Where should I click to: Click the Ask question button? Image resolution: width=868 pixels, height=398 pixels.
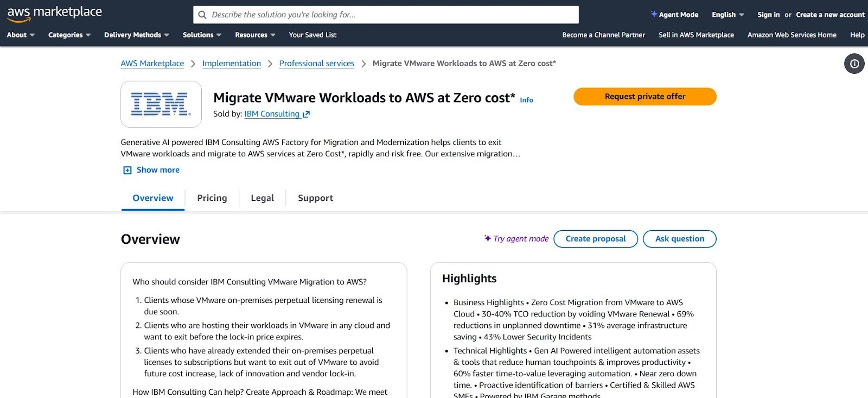coord(680,239)
